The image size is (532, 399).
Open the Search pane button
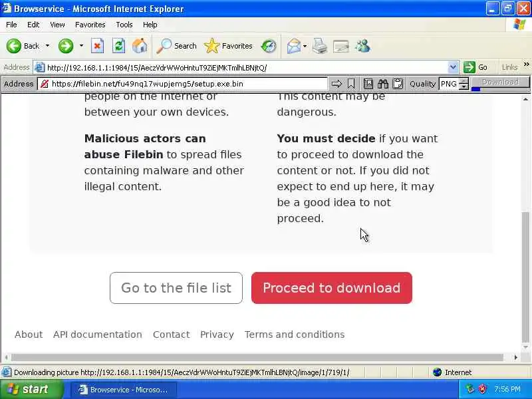(177, 46)
